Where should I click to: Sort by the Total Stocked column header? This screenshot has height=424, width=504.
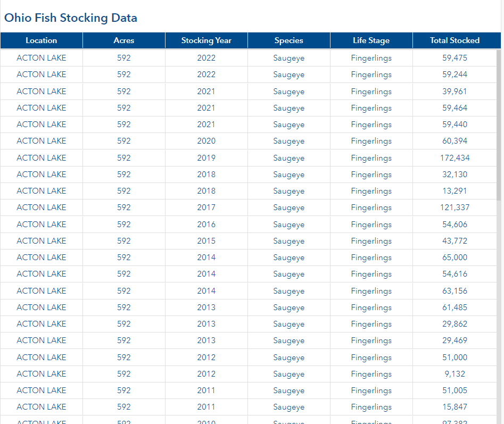tap(455, 40)
